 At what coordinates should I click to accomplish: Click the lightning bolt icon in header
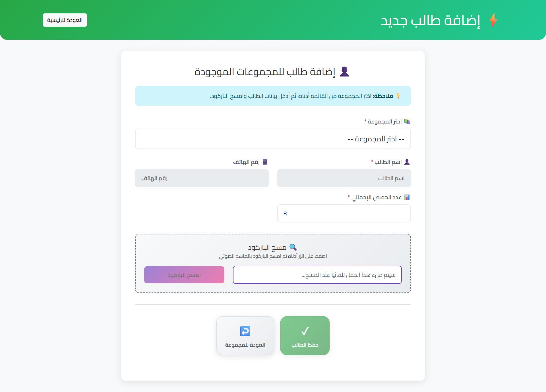point(493,20)
